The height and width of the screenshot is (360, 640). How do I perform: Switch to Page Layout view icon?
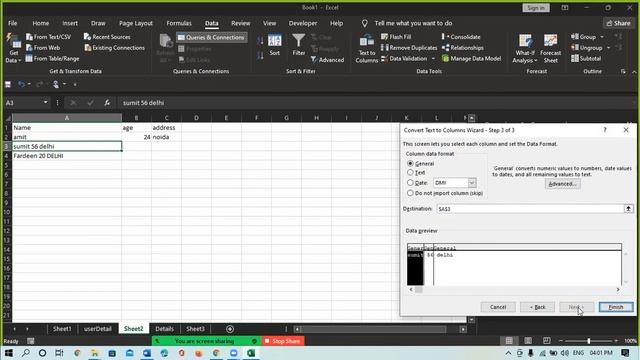point(528,341)
